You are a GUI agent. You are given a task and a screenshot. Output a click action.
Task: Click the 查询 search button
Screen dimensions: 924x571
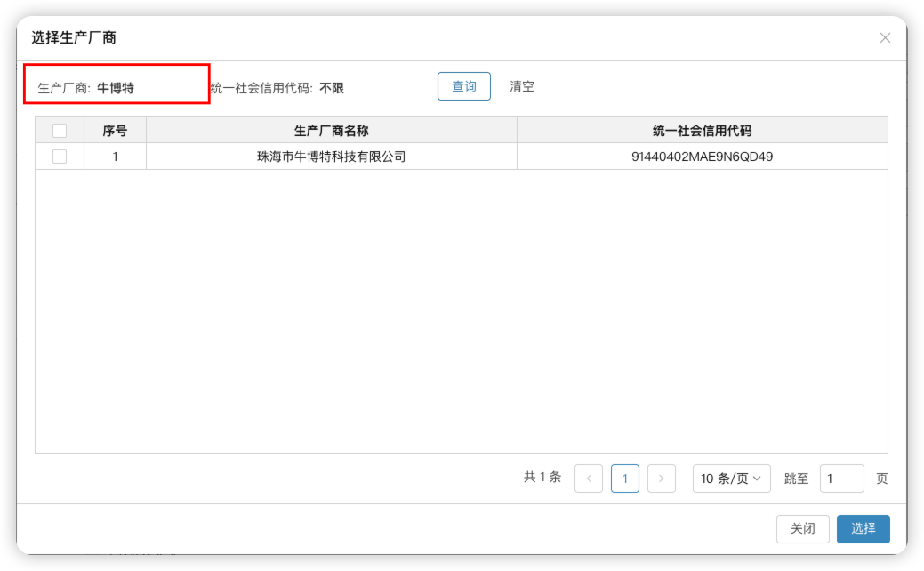[x=463, y=86]
